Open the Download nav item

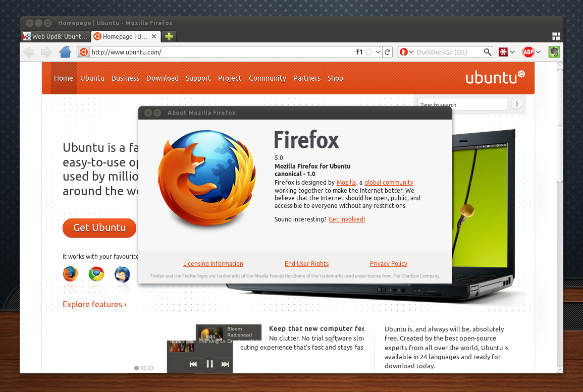(x=163, y=78)
